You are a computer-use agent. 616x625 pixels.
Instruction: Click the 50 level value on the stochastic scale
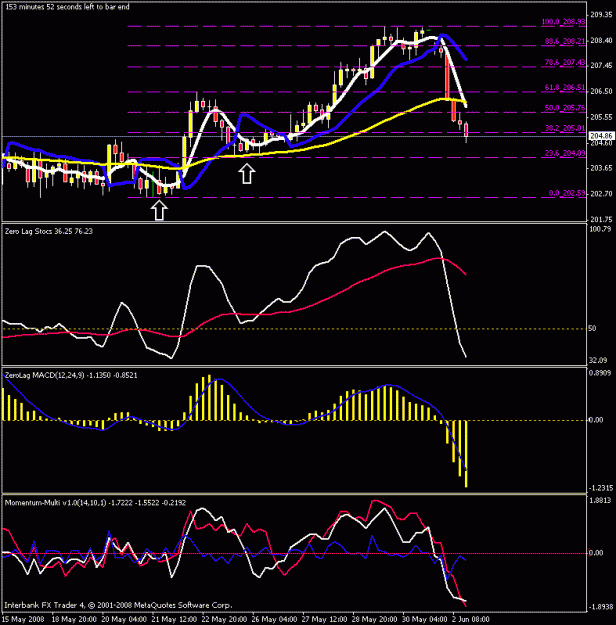tap(592, 328)
